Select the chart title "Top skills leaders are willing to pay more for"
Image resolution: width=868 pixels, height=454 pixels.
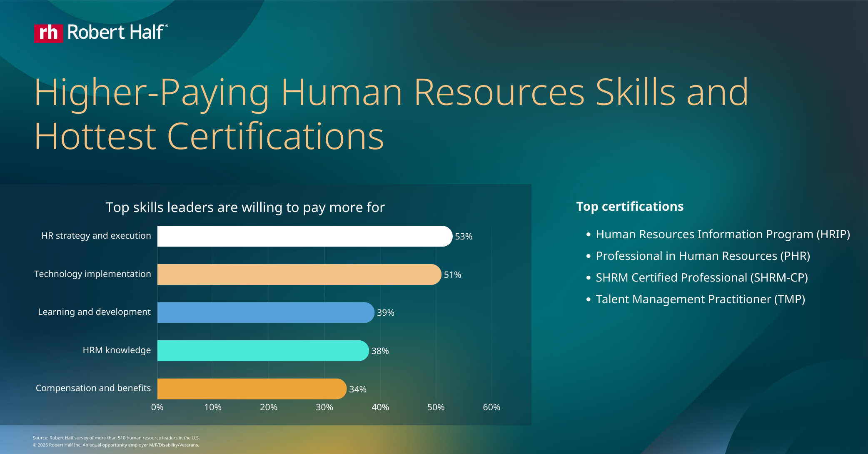tap(246, 207)
